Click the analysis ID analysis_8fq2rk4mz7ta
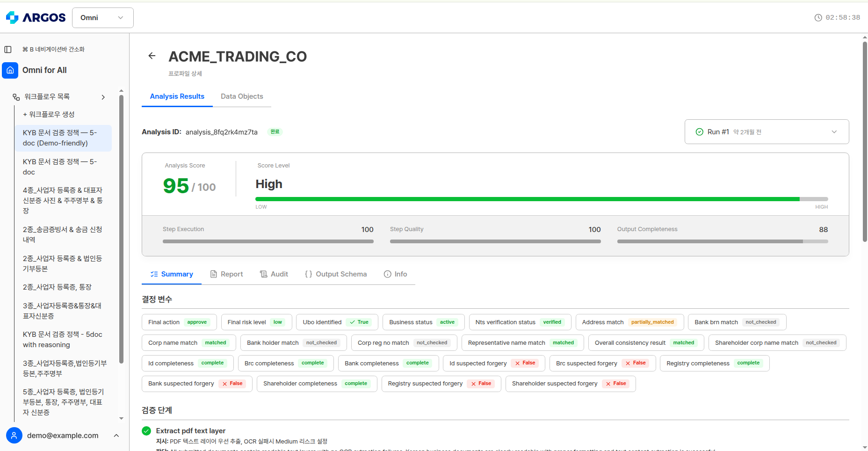This screenshot has width=868, height=451. (x=221, y=132)
